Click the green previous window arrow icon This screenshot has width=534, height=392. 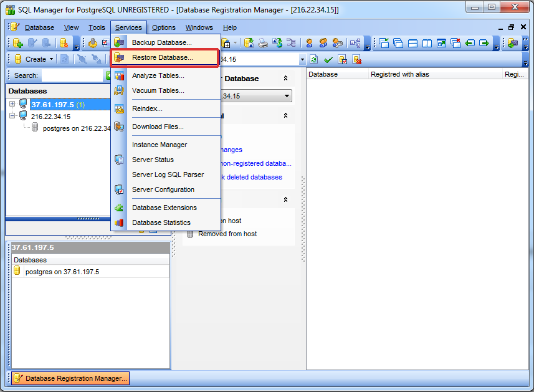[x=470, y=43]
